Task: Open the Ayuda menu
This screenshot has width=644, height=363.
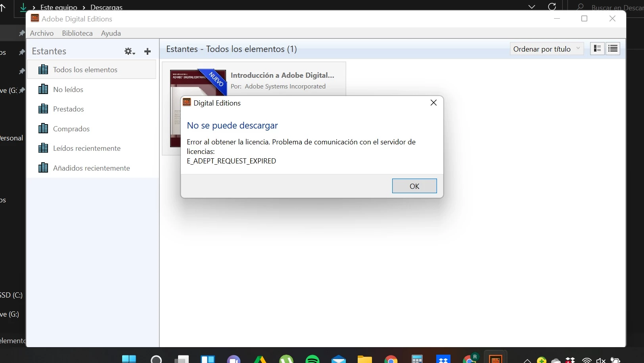Action: (x=111, y=33)
